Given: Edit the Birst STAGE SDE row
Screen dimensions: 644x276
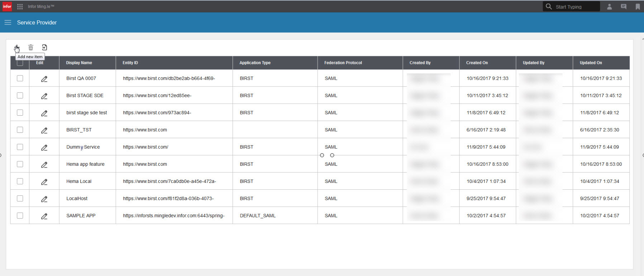Looking at the screenshot, I should coord(44,96).
